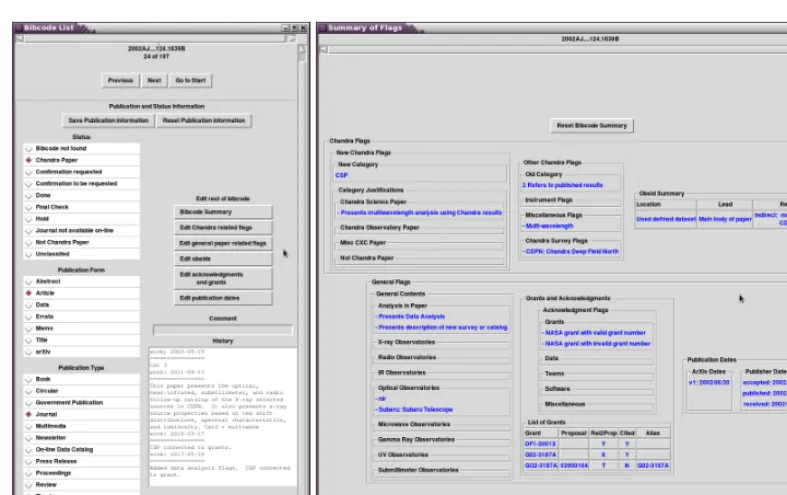This screenshot has height=495, width=787.
Task: Click Go to Start button
Action: [191, 80]
